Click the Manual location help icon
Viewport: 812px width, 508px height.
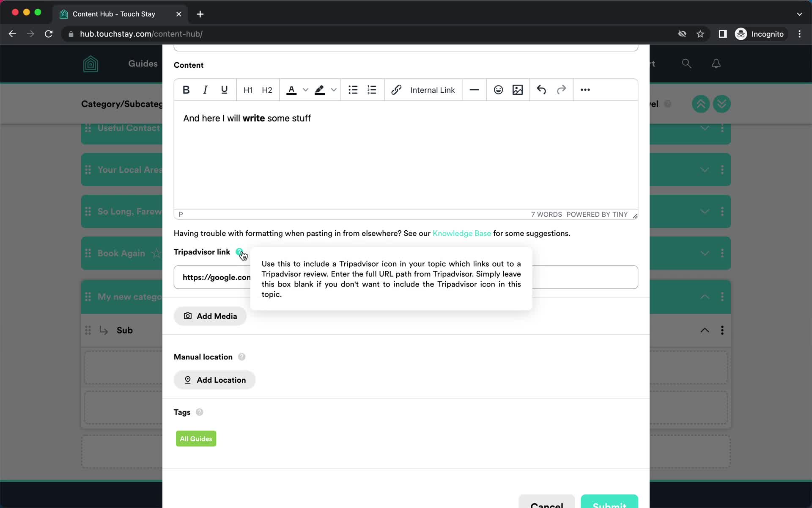pos(241,357)
